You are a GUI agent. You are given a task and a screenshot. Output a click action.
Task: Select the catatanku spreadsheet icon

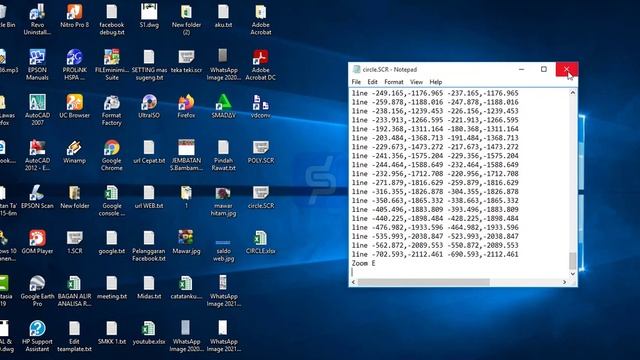click(x=186, y=288)
